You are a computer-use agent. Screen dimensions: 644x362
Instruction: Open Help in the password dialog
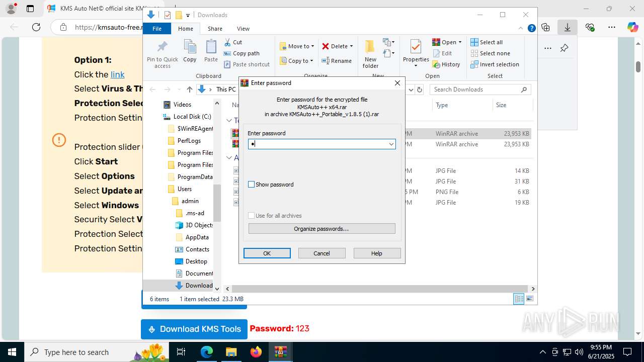click(x=377, y=253)
